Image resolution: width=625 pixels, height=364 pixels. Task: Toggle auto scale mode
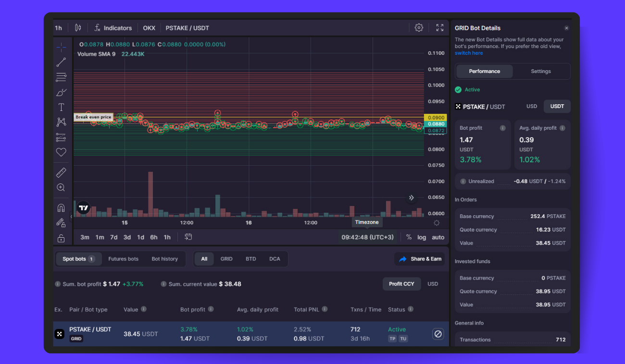438,237
